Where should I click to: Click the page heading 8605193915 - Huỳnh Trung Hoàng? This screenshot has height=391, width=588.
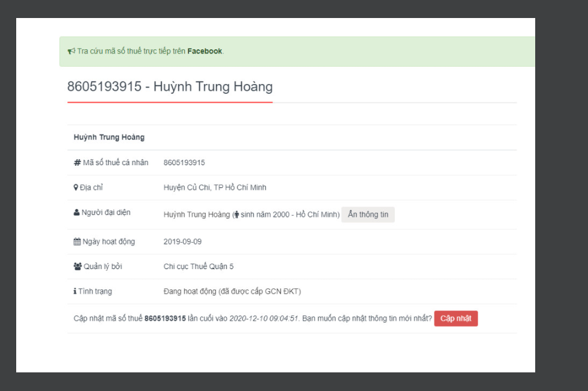point(170,86)
